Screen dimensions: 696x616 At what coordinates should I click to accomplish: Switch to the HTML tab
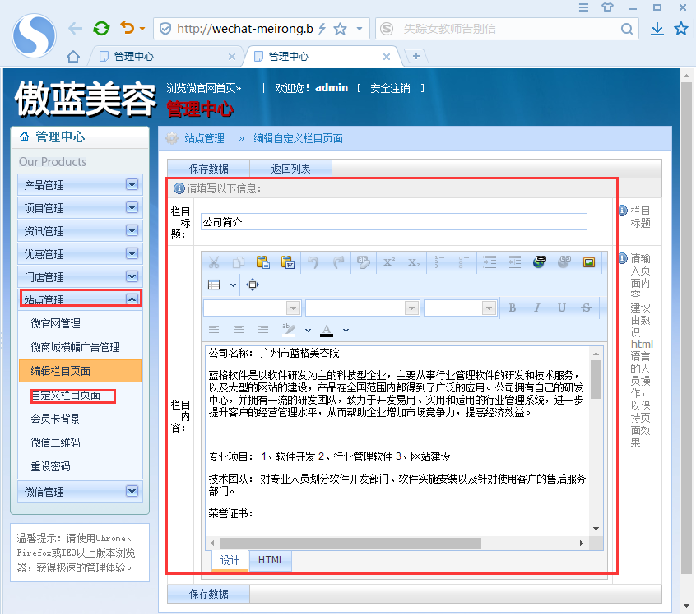(271, 560)
